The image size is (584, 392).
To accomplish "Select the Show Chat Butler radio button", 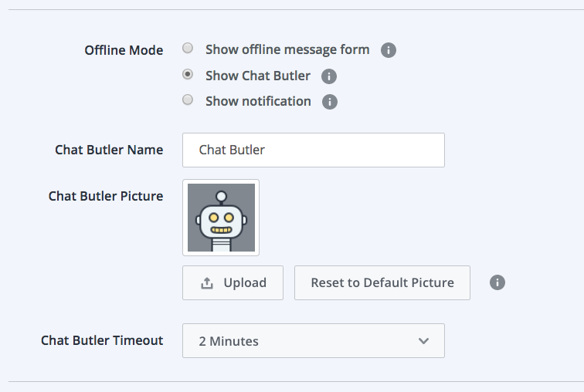I will coord(188,74).
